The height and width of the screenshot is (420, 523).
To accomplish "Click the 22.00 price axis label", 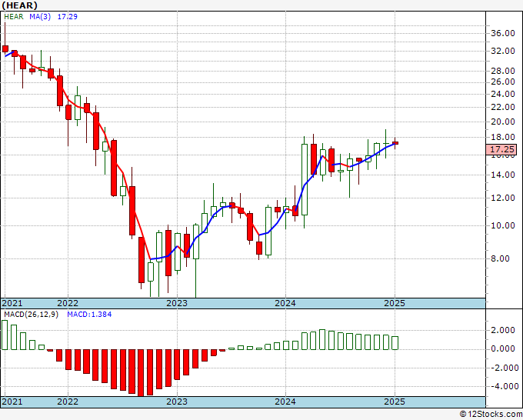I will [x=503, y=107].
